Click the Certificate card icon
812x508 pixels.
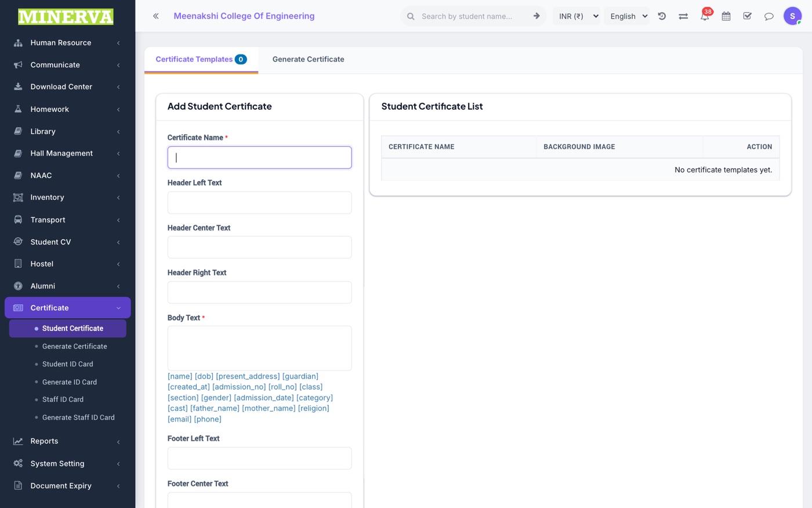click(18, 308)
